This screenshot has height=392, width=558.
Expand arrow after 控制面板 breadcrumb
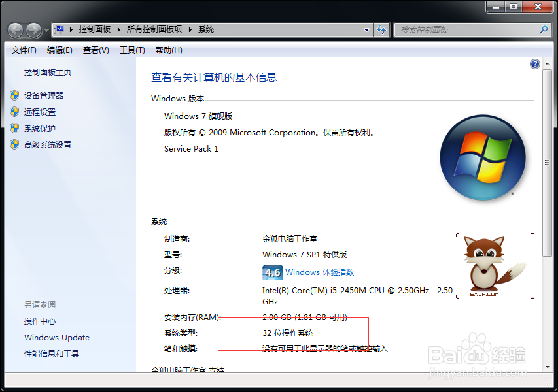(119, 29)
